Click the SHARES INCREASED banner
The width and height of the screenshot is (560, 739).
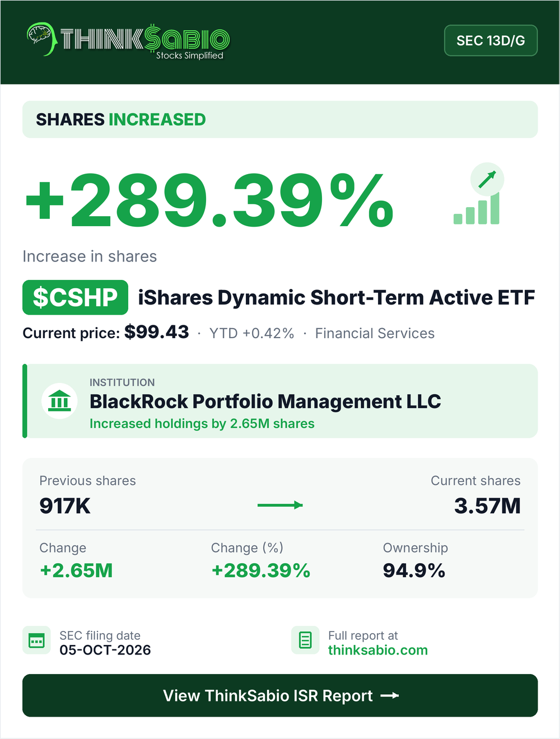click(280, 119)
